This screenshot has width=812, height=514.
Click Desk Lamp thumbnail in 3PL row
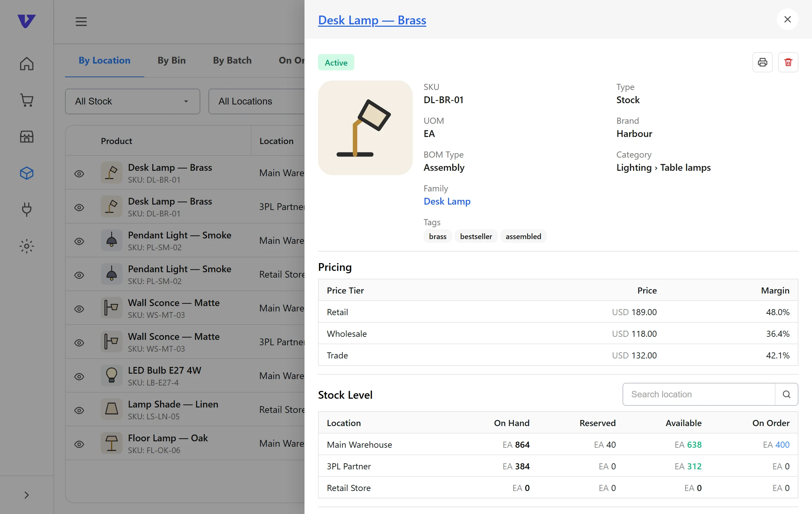(111, 206)
